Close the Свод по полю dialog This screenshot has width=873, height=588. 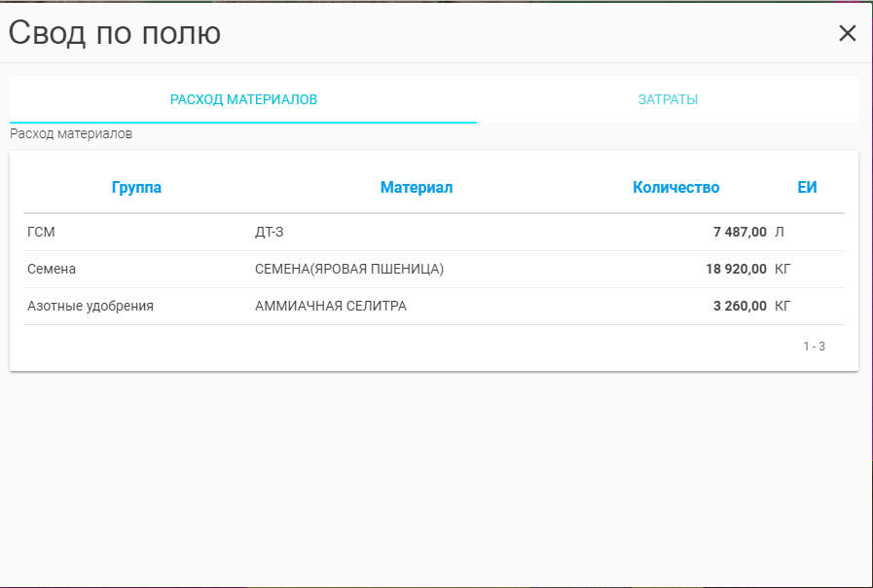(x=847, y=33)
